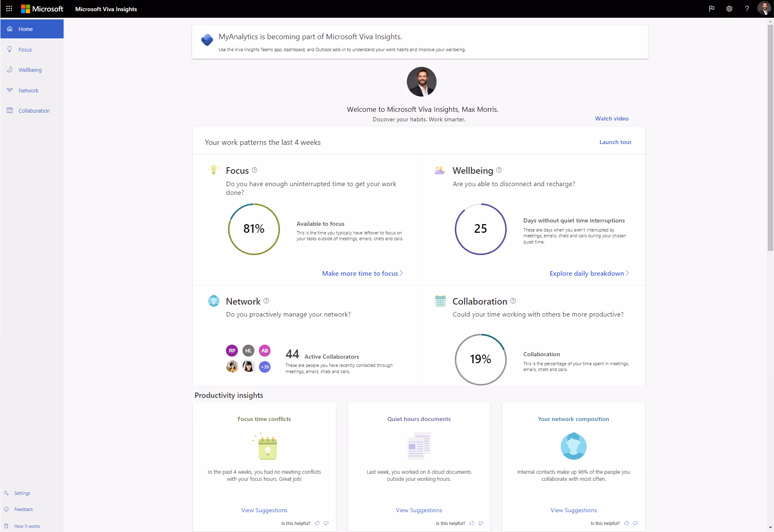Image resolution: width=774 pixels, height=532 pixels.
Task: Click the Your network composition title
Action: [x=573, y=419]
